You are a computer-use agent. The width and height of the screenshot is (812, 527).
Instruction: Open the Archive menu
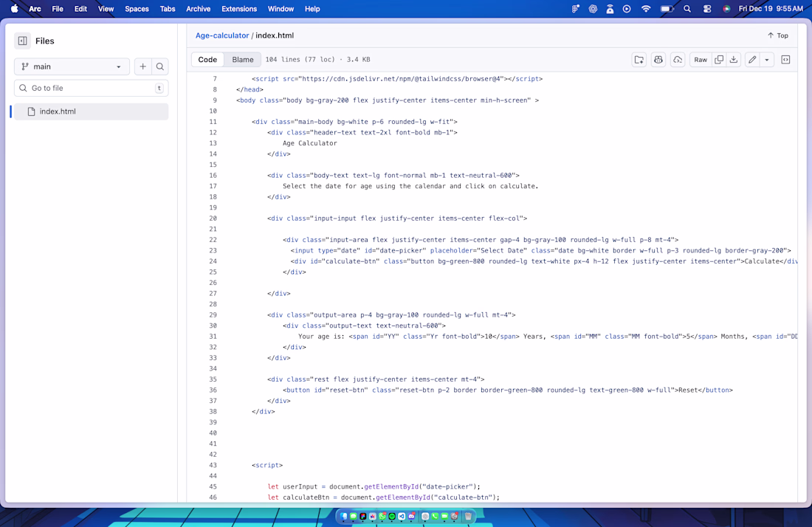tap(199, 9)
